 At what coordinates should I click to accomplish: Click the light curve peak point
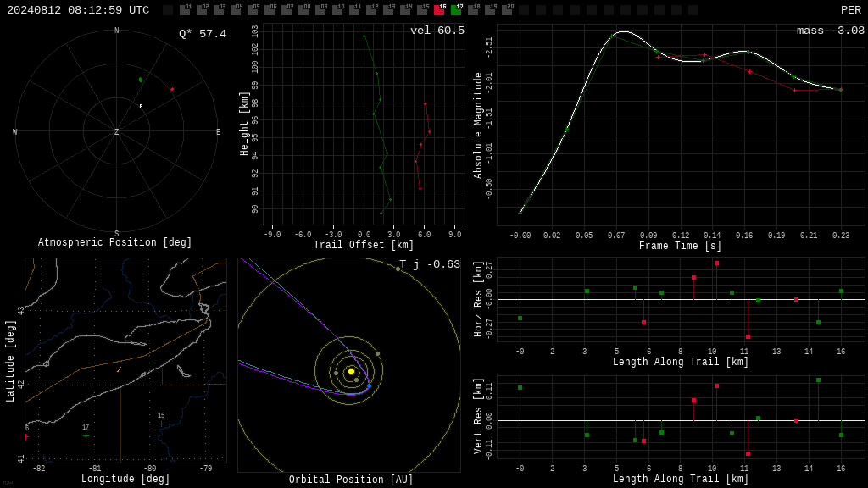coord(612,36)
